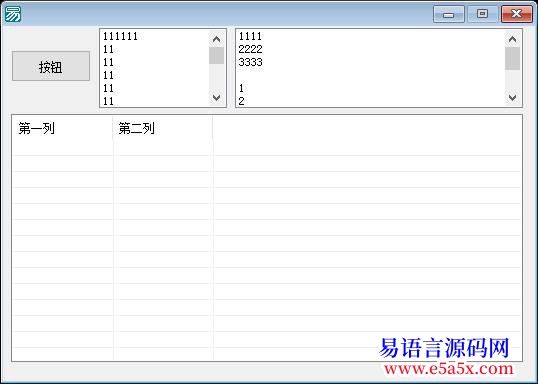
Task: Click the scrollbar thumb in the left edit box
Action: [217, 55]
